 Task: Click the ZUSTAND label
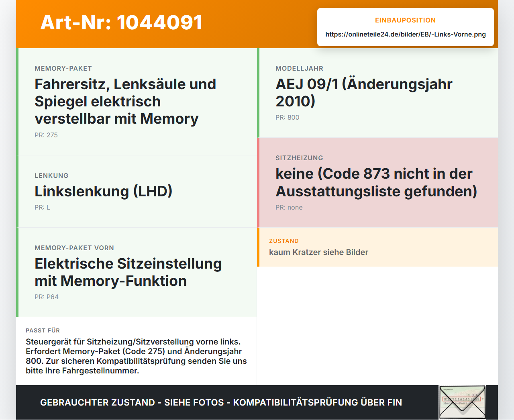click(x=284, y=241)
